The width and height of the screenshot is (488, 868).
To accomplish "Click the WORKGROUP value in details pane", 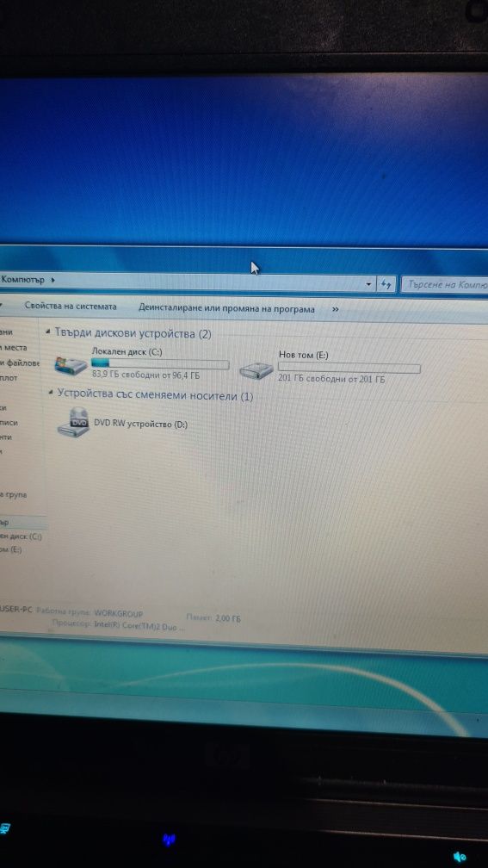I will (119, 613).
